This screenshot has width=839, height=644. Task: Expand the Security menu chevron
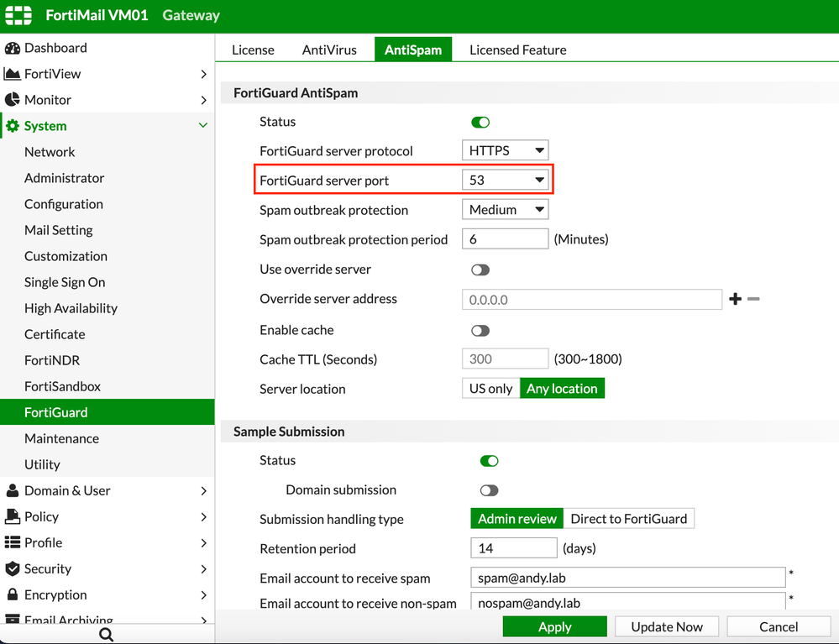click(203, 568)
